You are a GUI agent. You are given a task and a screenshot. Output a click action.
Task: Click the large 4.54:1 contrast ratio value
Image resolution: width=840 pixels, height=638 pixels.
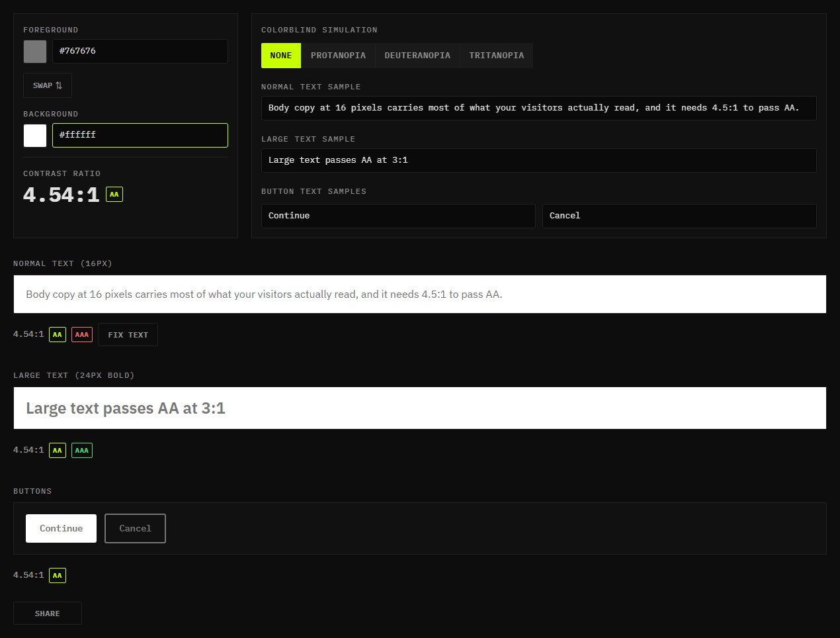click(61, 195)
